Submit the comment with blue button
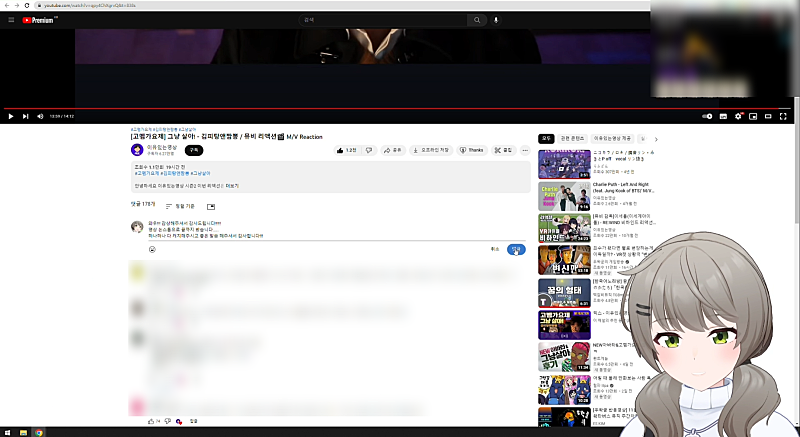800x437 pixels. pyautogui.click(x=516, y=249)
